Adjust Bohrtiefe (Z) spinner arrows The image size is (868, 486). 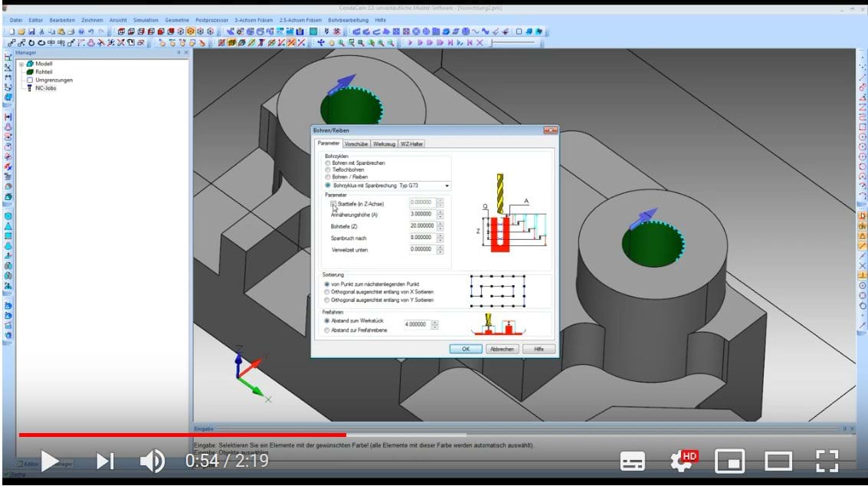[x=440, y=225]
